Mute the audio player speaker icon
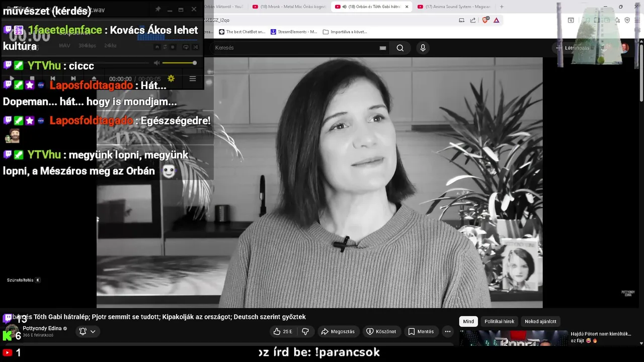 click(157, 63)
